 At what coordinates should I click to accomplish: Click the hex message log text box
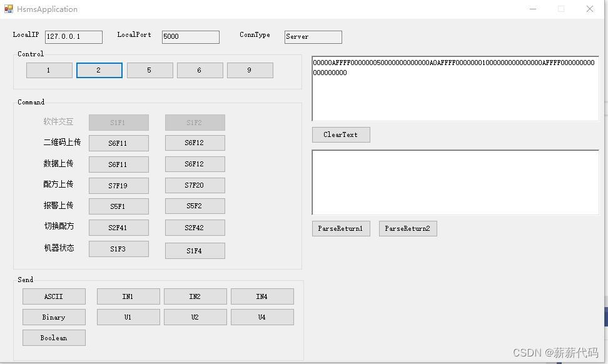point(455,88)
